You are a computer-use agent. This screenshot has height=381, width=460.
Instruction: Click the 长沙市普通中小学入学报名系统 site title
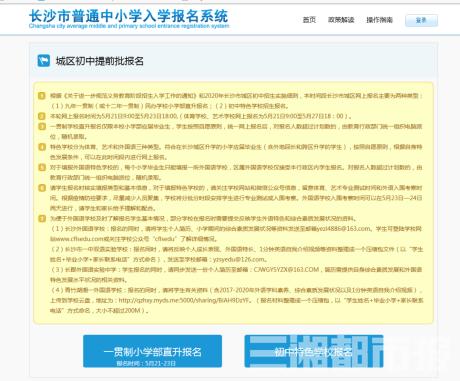(129, 16)
